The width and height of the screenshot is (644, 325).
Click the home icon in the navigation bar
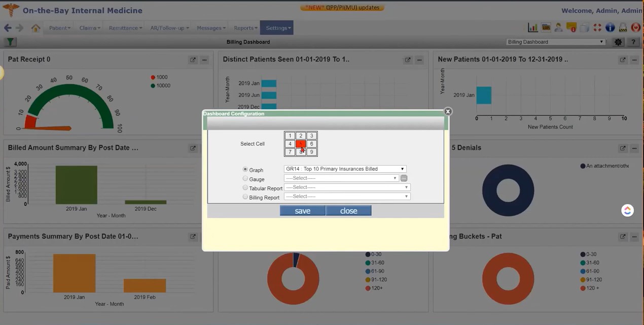(x=35, y=28)
